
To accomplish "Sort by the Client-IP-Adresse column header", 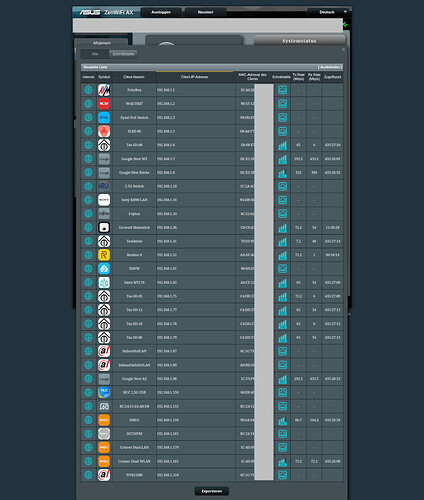I will coord(195,77).
